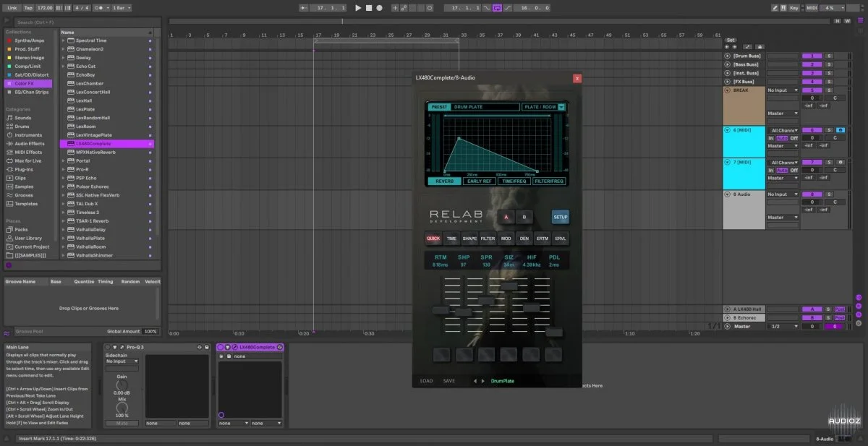Click the LOAD preset button in LX480
The height and width of the screenshot is (446, 868).
coord(427,381)
